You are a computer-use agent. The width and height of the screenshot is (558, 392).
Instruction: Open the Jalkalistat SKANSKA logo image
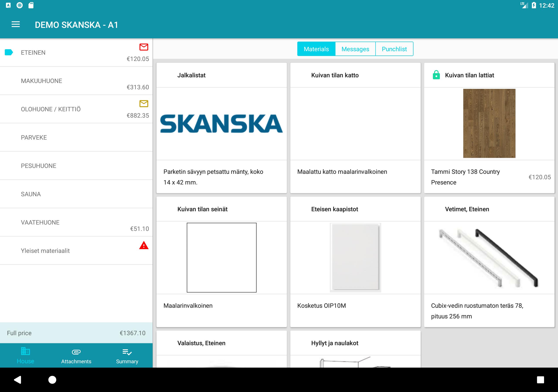pos(221,123)
